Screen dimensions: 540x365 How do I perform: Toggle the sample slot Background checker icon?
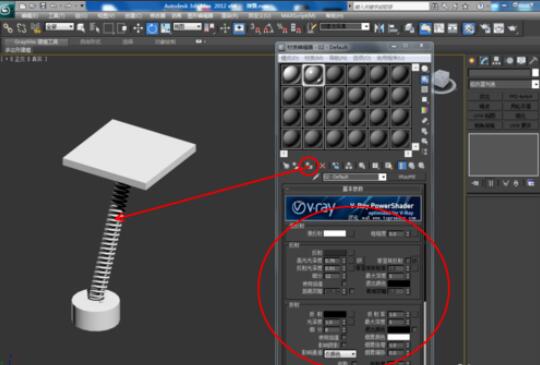point(425,90)
